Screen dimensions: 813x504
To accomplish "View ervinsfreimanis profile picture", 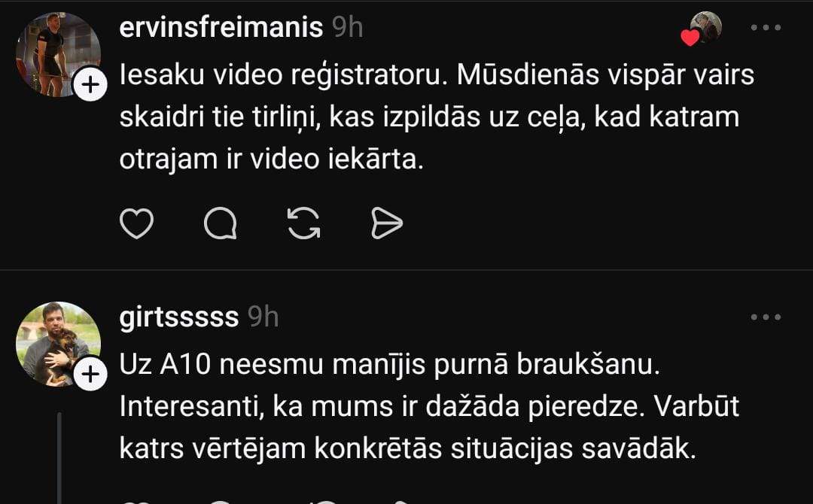I will (x=53, y=50).
